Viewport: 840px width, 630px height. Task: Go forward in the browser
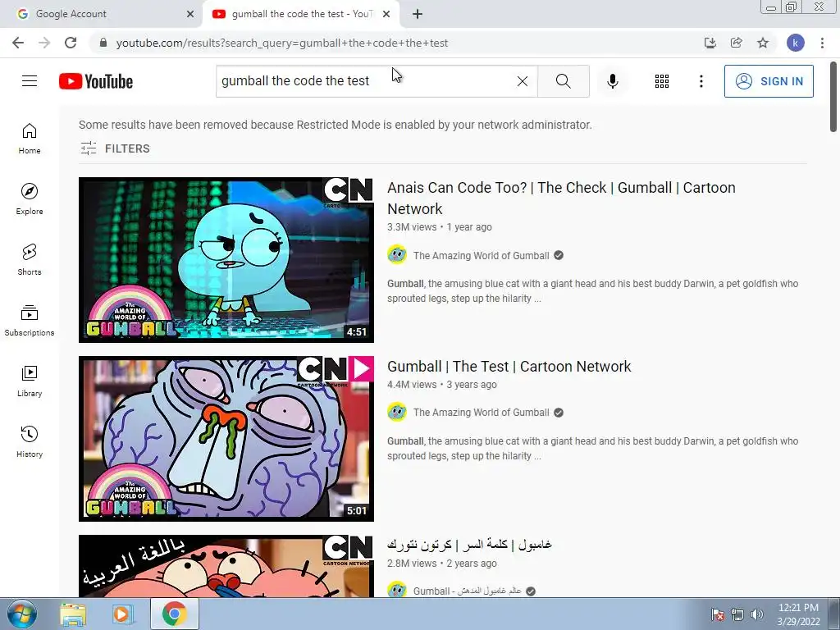tap(44, 43)
